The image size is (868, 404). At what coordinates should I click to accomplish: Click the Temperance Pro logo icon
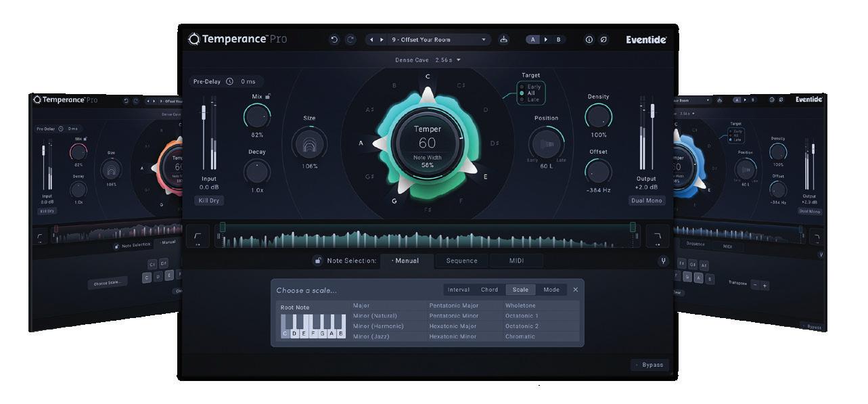(194, 39)
